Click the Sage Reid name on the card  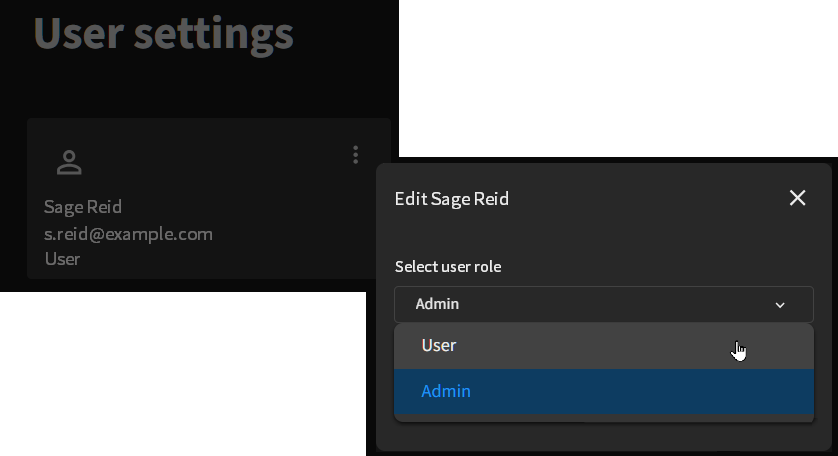tap(83, 207)
